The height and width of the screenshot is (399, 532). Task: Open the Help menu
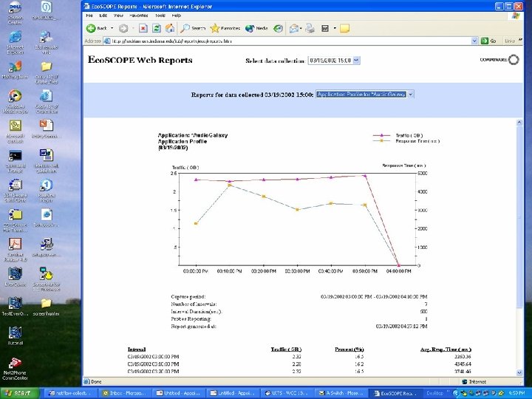coord(177,16)
